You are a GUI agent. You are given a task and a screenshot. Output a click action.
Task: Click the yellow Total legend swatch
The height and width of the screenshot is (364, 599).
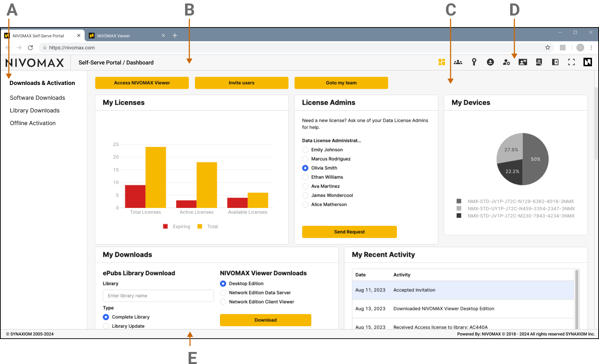(200, 227)
